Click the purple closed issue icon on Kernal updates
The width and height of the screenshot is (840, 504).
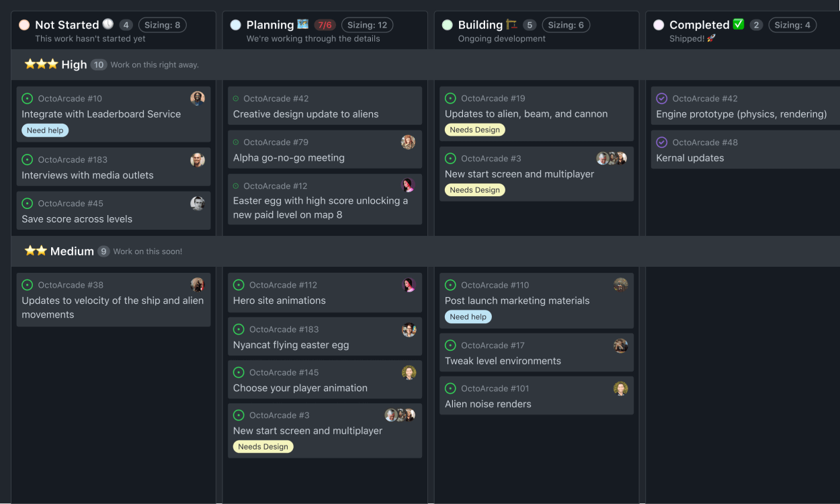662,142
